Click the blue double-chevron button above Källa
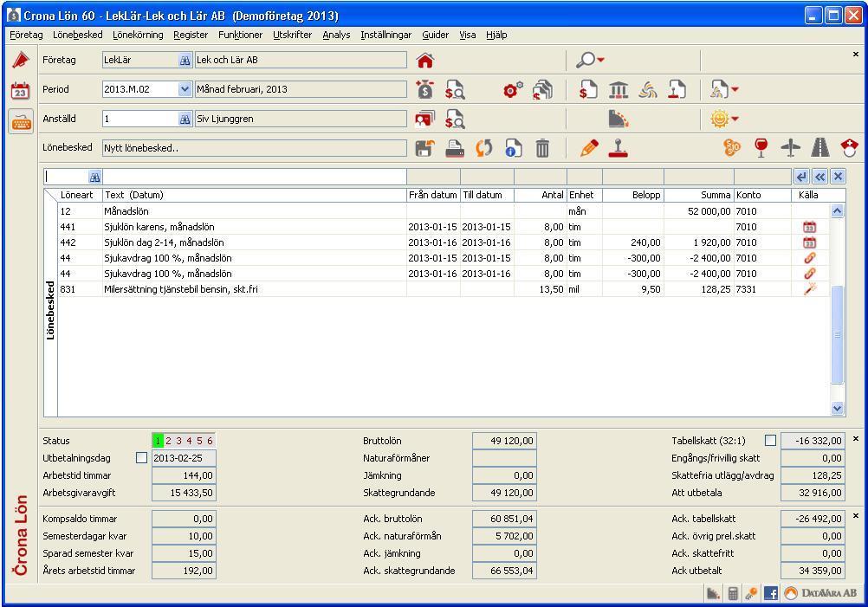Screen dimensions: 868x607 coord(819,177)
